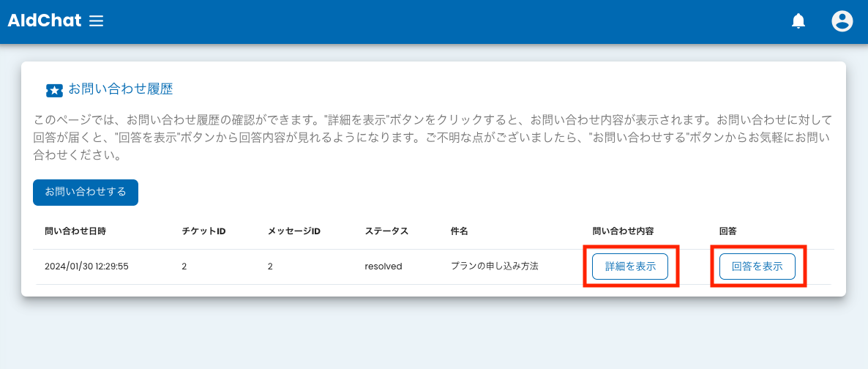Click the お問い合わせ履歴 page heading
This screenshot has height=369, width=868.
120,89
